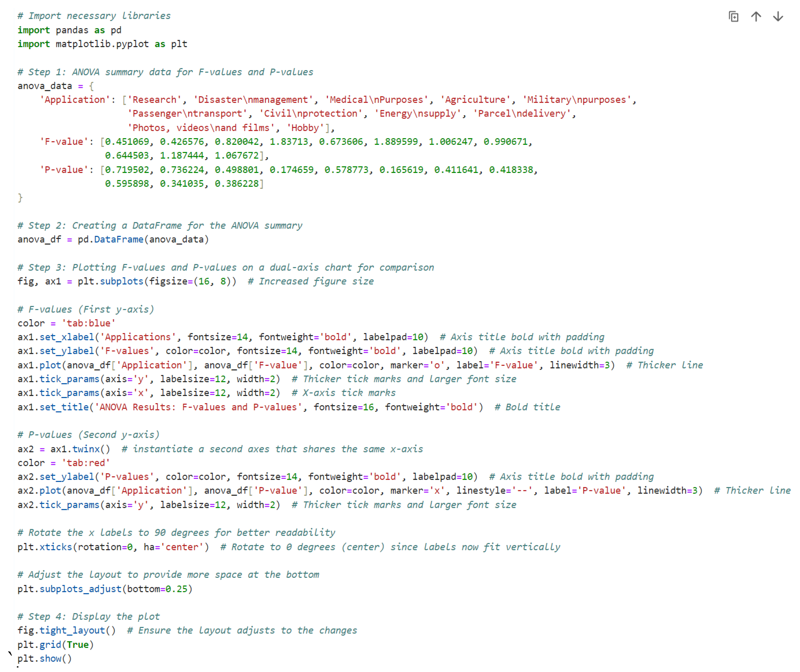Click linestyle='--' argument in ax2.plot
This screenshot has width=800, height=672.
point(494,491)
